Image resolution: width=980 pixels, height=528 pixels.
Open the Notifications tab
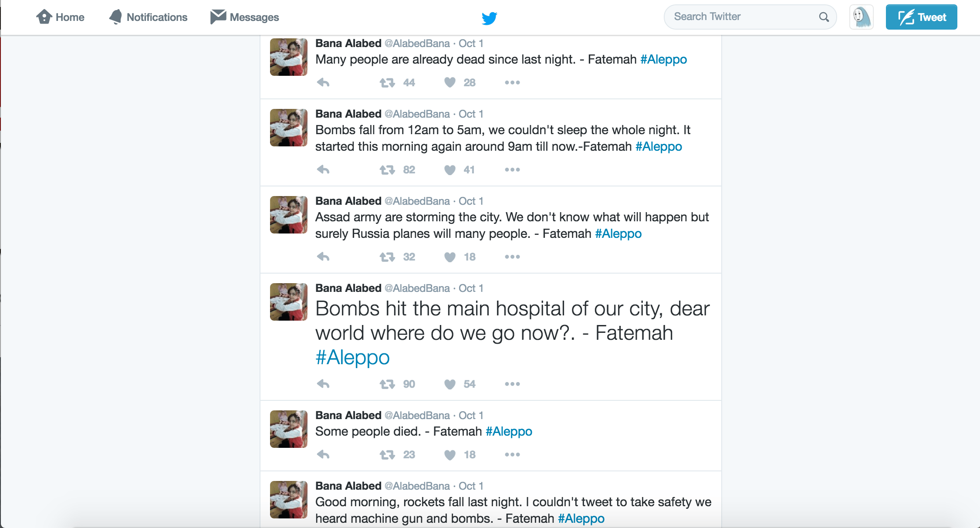coord(149,17)
